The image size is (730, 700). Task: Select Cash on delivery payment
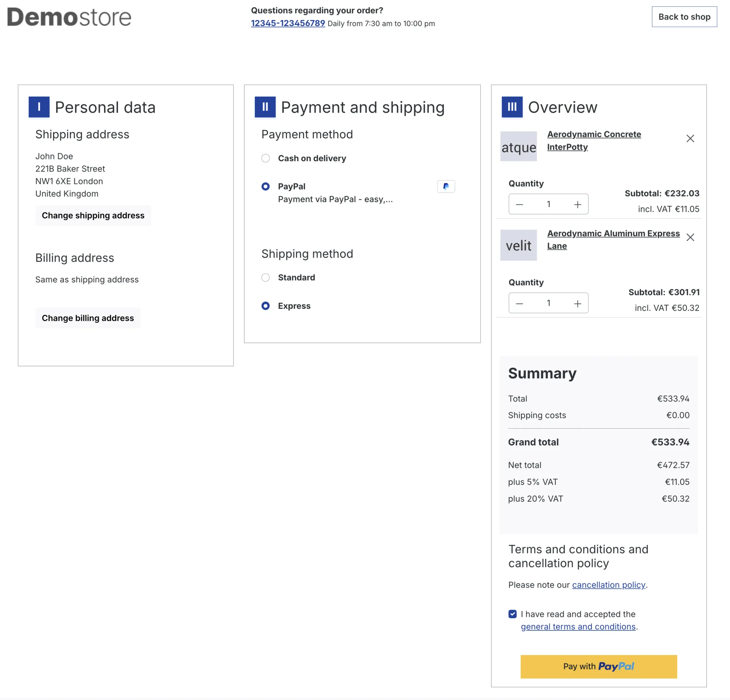(266, 158)
